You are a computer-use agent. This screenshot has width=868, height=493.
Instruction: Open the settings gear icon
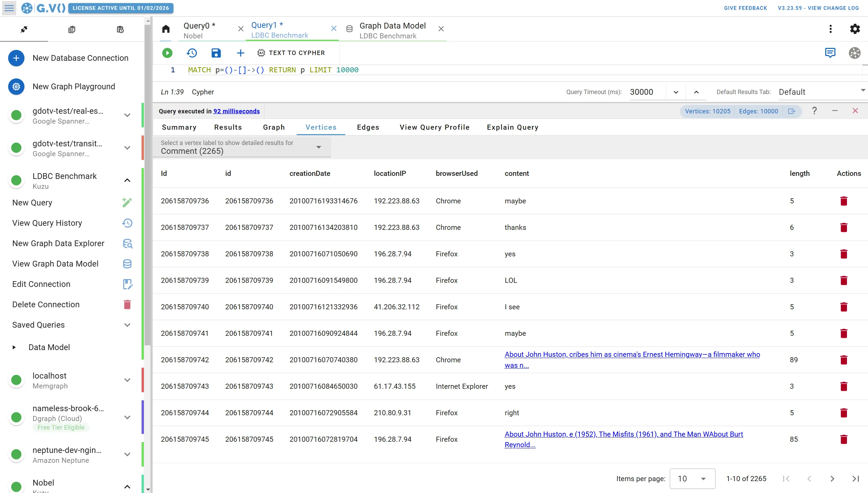pyautogui.click(x=855, y=29)
